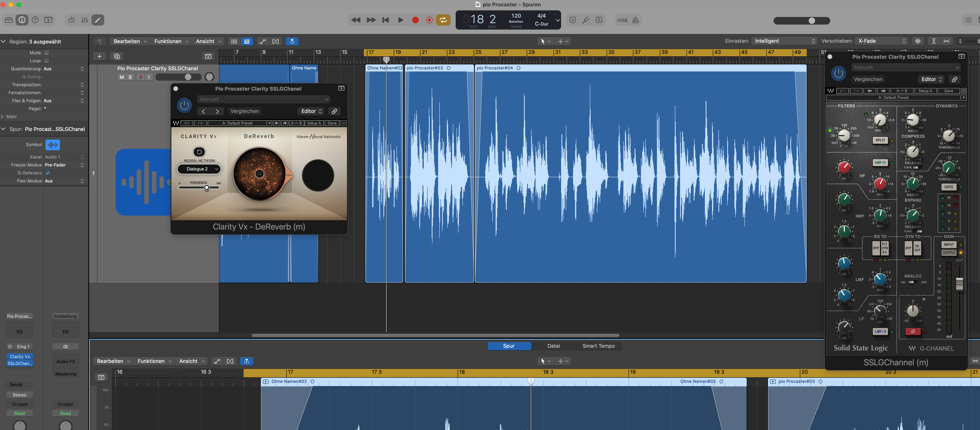Click the Clarity Vx next preset arrow

coord(217,111)
